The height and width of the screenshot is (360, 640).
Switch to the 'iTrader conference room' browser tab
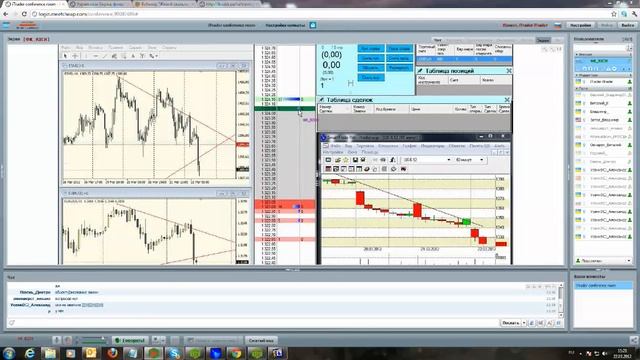click(x=32, y=4)
